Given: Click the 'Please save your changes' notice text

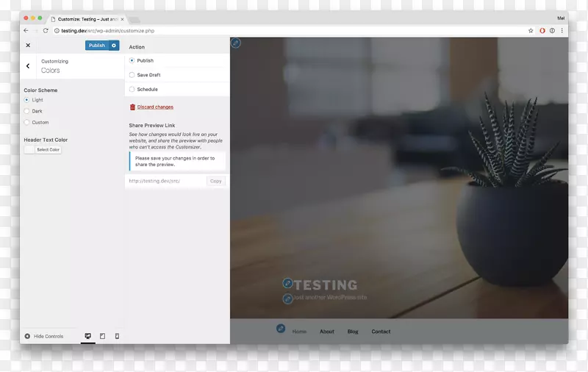Looking at the screenshot, I should pyautogui.click(x=175, y=161).
